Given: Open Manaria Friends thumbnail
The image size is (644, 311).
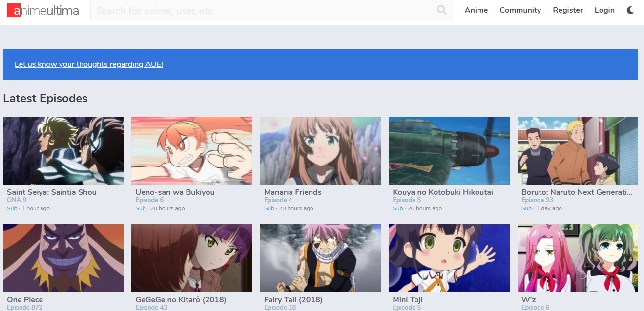Looking at the screenshot, I should [320, 150].
